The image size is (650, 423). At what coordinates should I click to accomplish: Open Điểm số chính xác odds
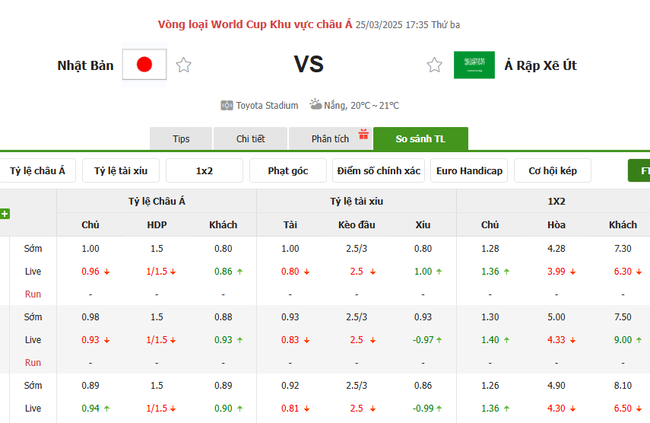click(379, 171)
